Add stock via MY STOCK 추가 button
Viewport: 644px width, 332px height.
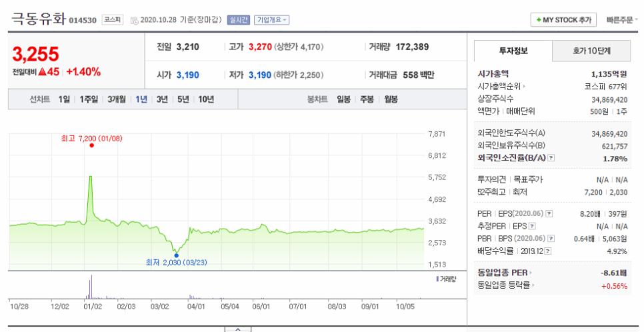click(563, 20)
